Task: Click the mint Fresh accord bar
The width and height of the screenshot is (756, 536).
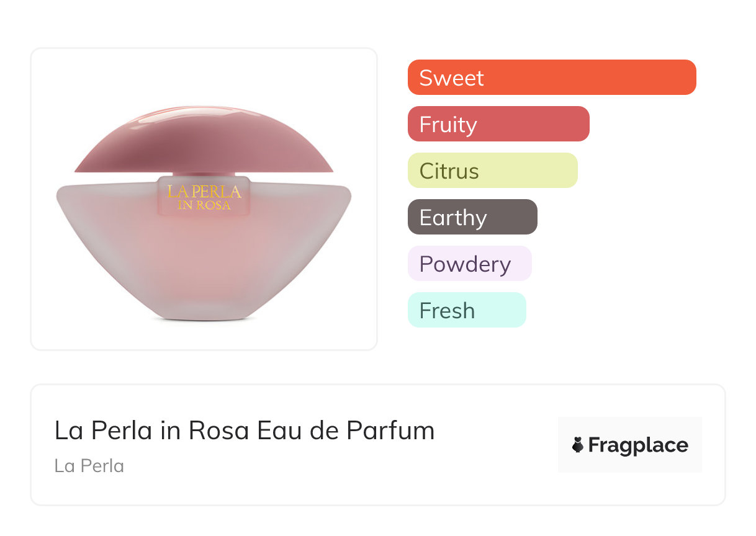Action: click(x=467, y=310)
